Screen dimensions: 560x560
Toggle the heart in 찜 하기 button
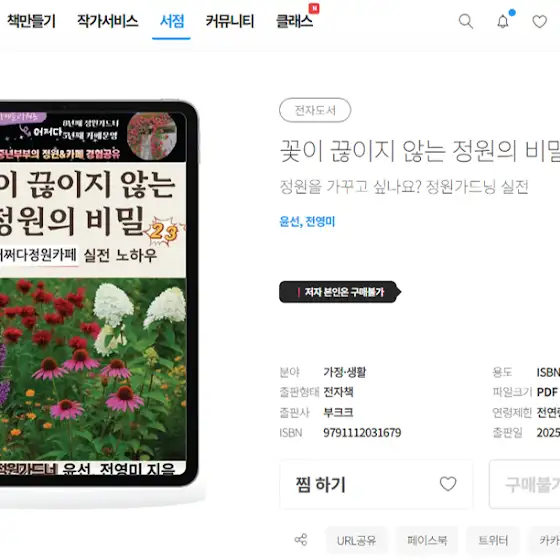[x=448, y=484]
